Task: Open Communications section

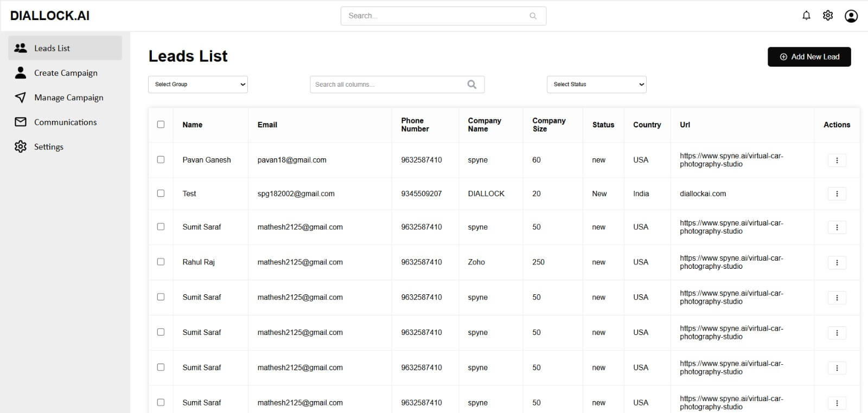Action: point(65,122)
